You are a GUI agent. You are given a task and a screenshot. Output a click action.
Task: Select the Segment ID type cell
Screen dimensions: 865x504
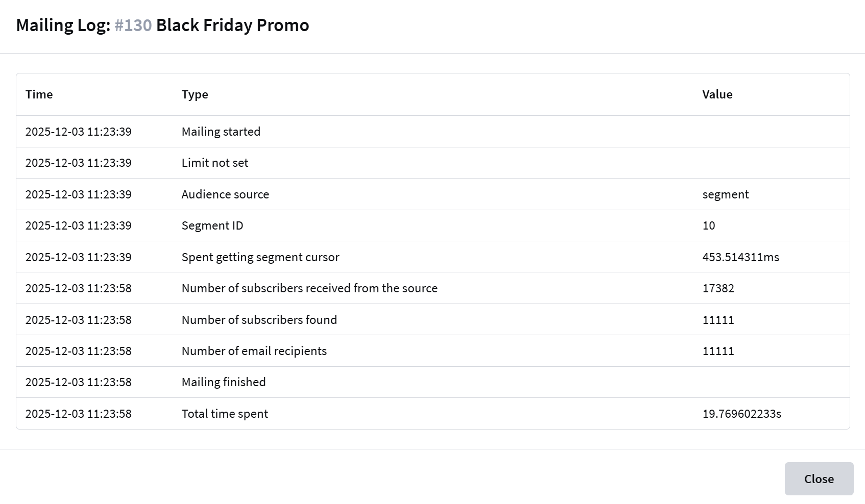(212, 225)
